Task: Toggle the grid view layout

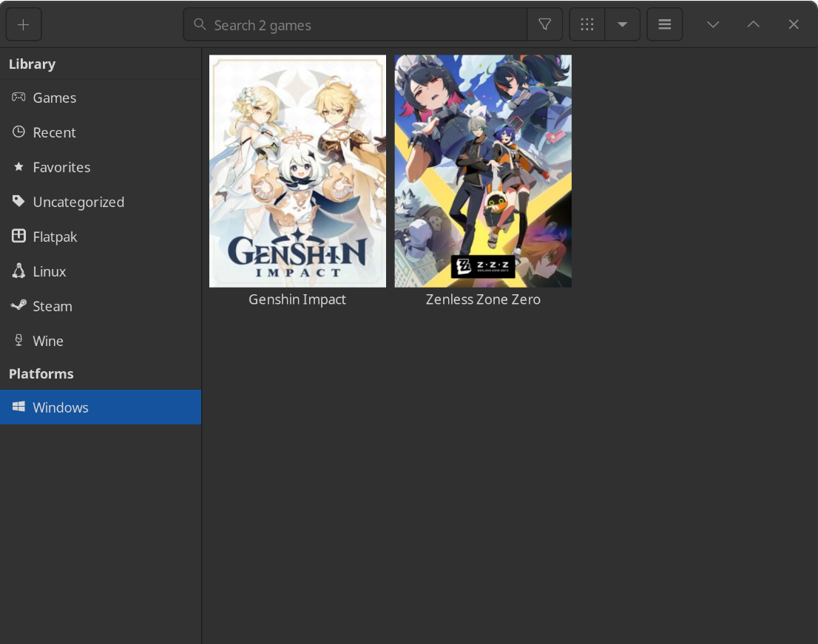Action: tap(587, 24)
